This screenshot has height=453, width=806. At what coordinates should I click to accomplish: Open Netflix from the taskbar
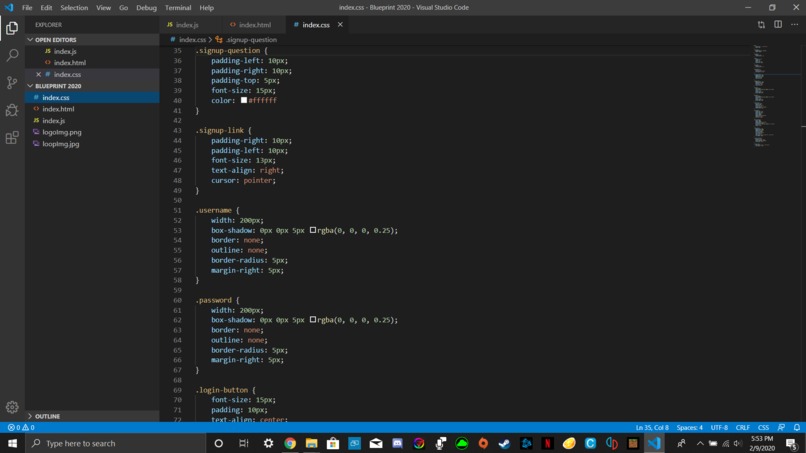point(547,443)
